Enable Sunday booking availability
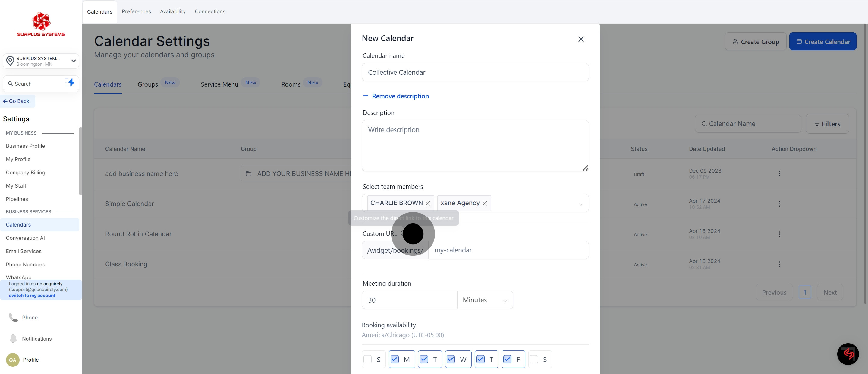 (x=367, y=359)
